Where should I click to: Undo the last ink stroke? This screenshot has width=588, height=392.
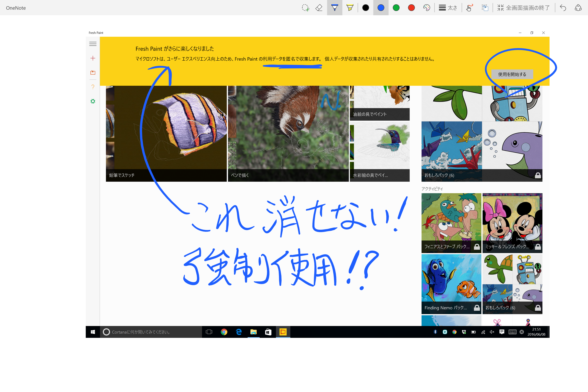point(563,8)
